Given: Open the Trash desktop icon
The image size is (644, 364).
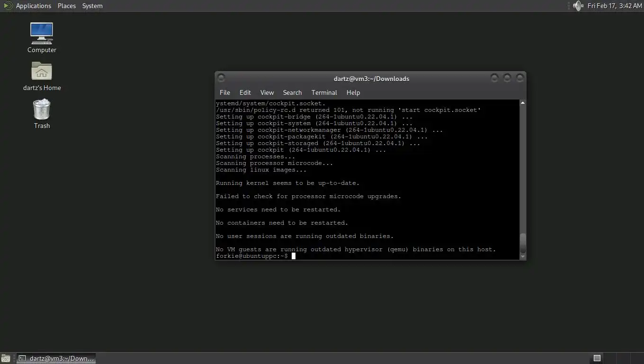Looking at the screenshot, I should pyautogui.click(x=42, y=114).
